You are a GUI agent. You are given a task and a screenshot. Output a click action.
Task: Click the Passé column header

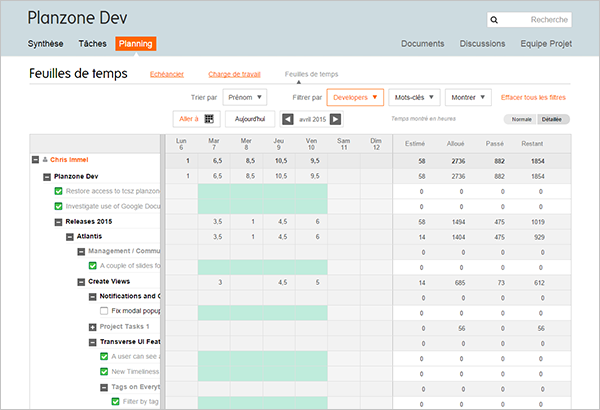495,144
